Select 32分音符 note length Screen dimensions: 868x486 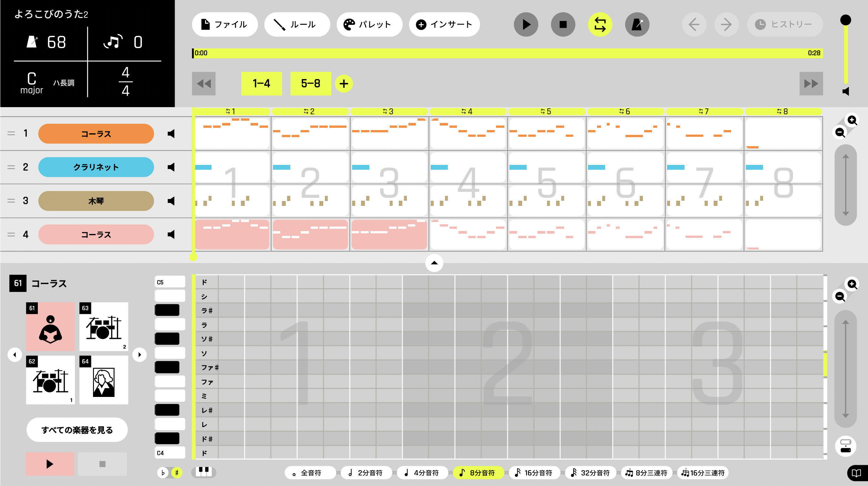(x=590, y=472)
